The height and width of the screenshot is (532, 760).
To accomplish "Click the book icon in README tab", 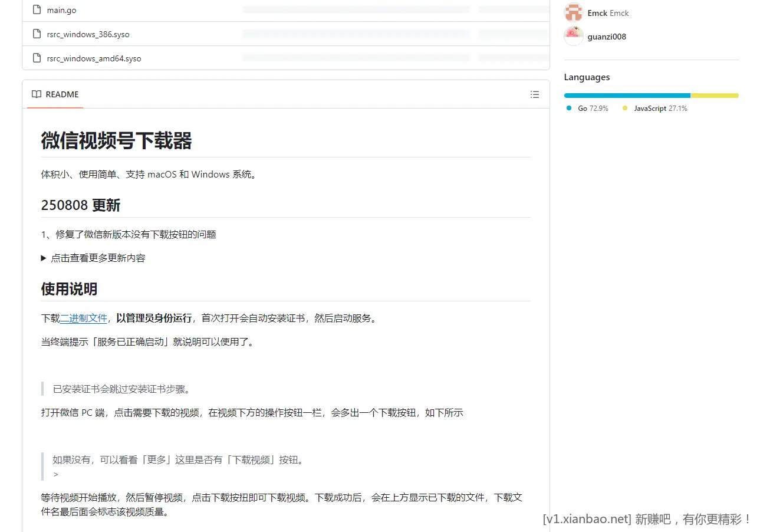I will (37, 94).
